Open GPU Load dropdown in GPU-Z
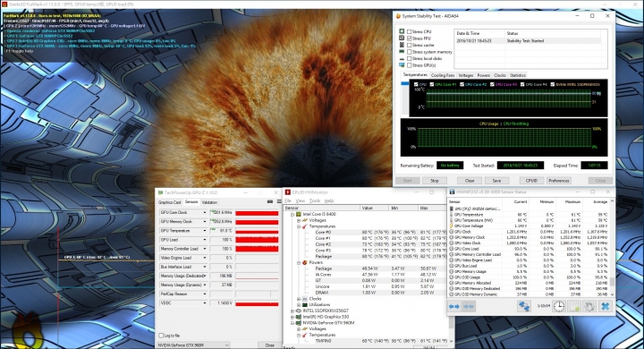This screenshot has width=644, height=349. (x=205, y=240)
